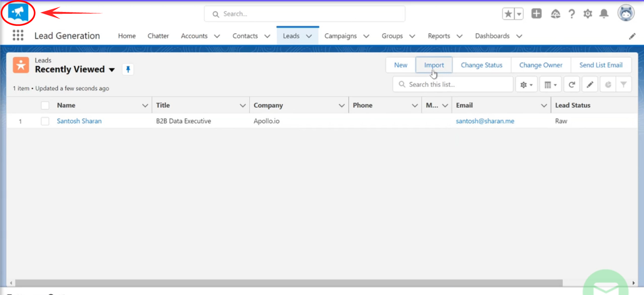Expand the Campaigns tab chevron
This screenshot has width=644, height=295.
click(x=366, y=36)
